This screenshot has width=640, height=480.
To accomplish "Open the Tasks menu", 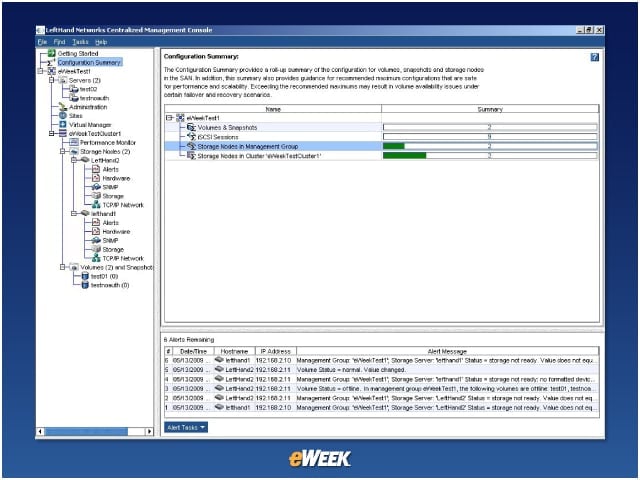I will [80, 42].
